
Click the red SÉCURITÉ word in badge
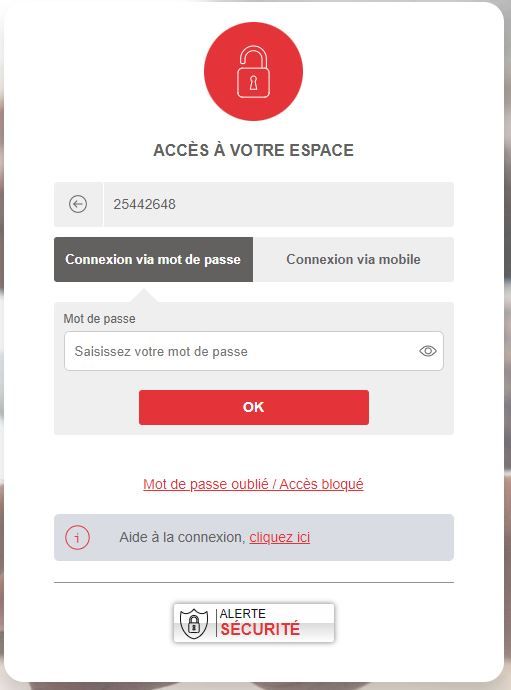pos(260,629)
